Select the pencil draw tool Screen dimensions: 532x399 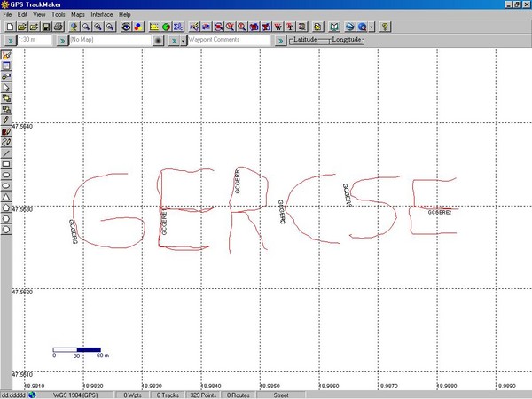[x=6, y=119]
